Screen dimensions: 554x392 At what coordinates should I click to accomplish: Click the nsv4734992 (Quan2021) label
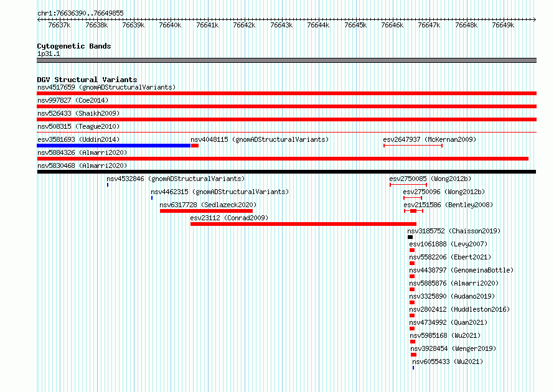pos(448,322)
